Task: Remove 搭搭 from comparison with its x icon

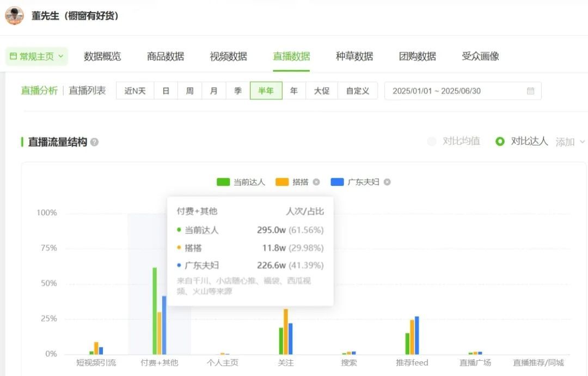Action: pos(316,182)
